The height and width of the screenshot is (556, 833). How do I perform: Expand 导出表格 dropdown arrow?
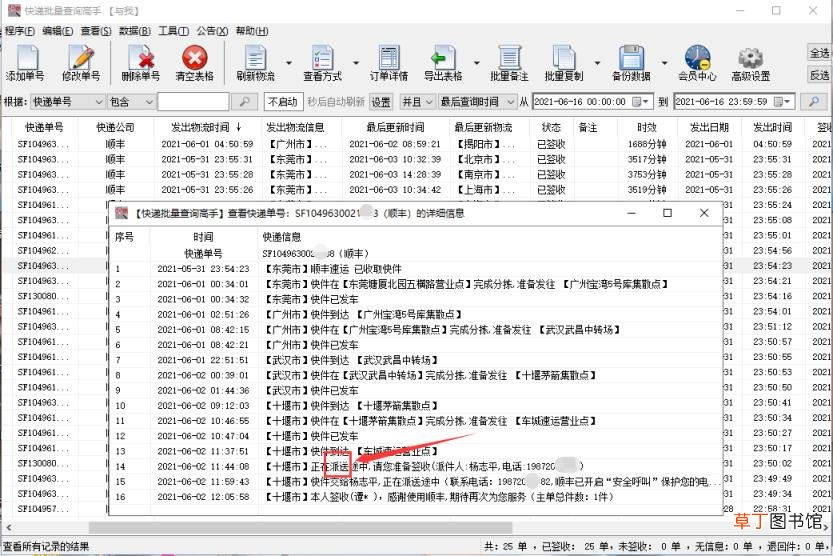[x=477, y=63]
